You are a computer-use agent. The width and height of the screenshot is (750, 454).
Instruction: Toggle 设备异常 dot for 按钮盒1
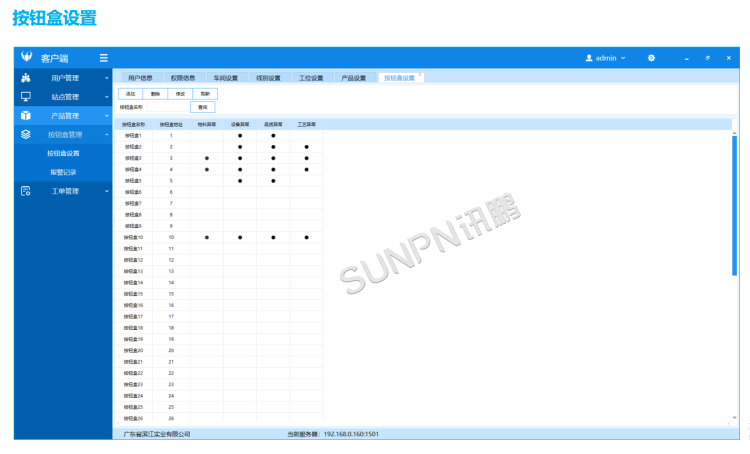click(240, 135)
